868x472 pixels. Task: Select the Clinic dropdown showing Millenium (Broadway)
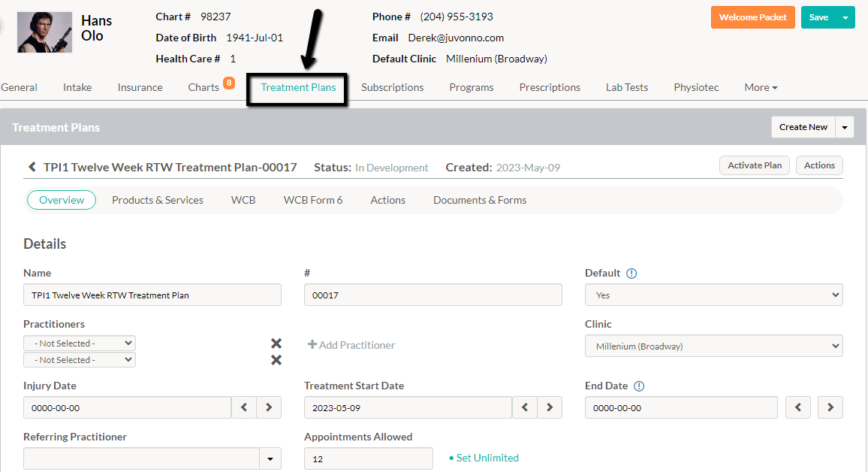click(x=713, y=346)
